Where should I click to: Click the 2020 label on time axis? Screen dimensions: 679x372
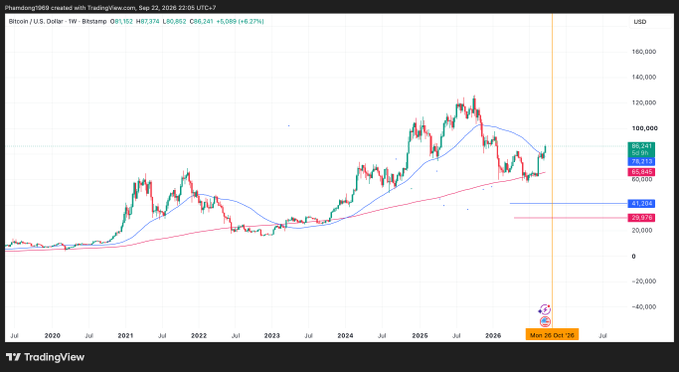[x=52, y=336]
